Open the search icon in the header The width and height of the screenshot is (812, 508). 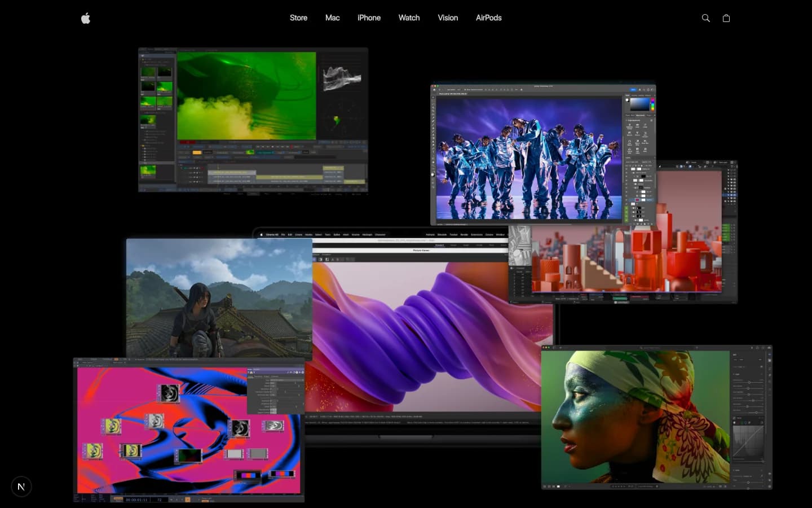(705, 18)
